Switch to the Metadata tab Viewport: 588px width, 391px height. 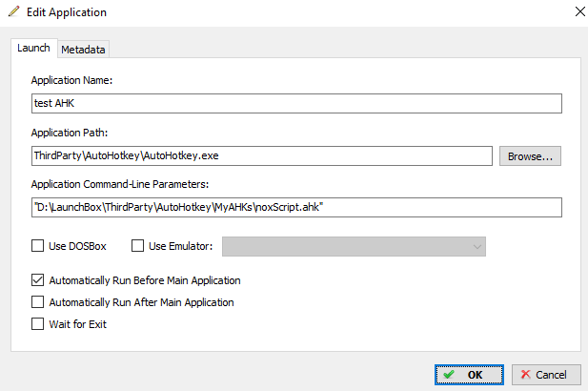[x=83, y=50]
